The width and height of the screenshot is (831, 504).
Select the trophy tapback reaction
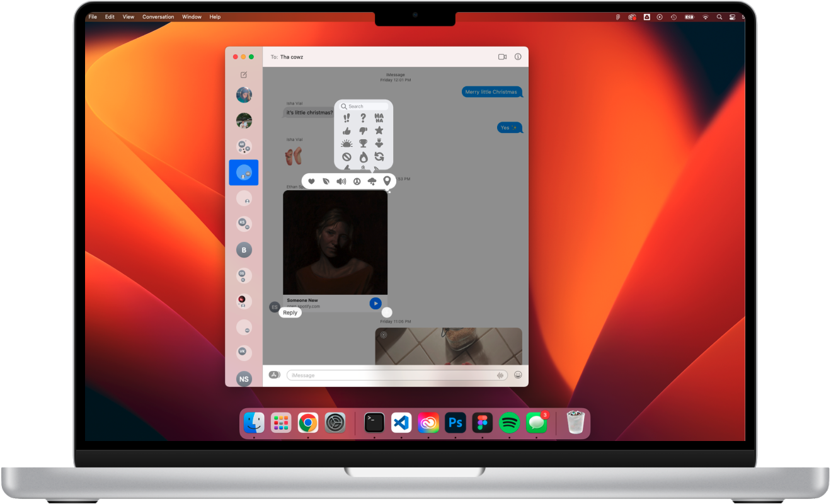(364, 143)
